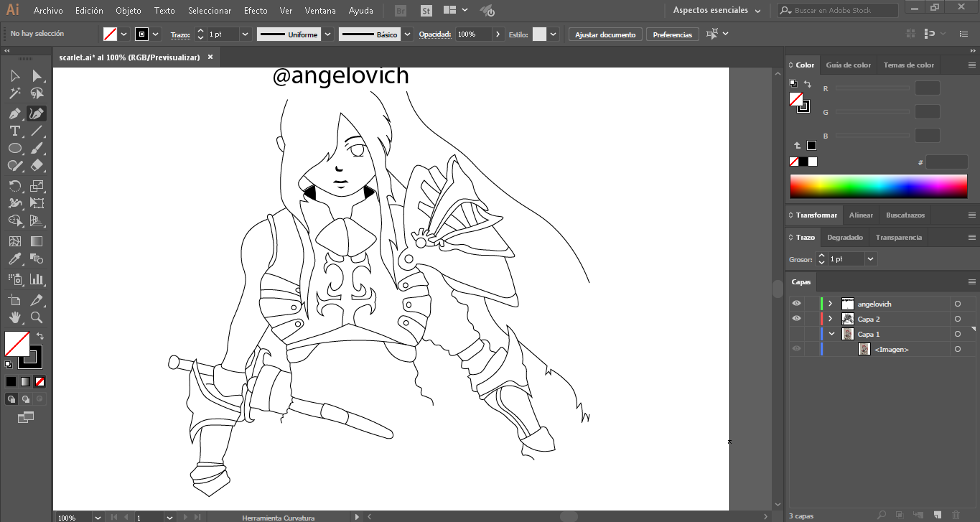This screenshot has width=980, height=522.
Task: Select the Lasso tool
Action: click(37, 93)
